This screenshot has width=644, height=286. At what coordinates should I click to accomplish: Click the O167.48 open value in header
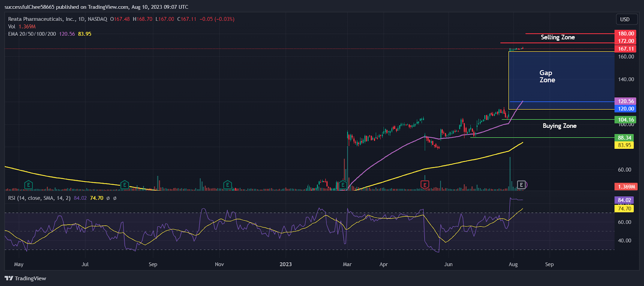120,19
